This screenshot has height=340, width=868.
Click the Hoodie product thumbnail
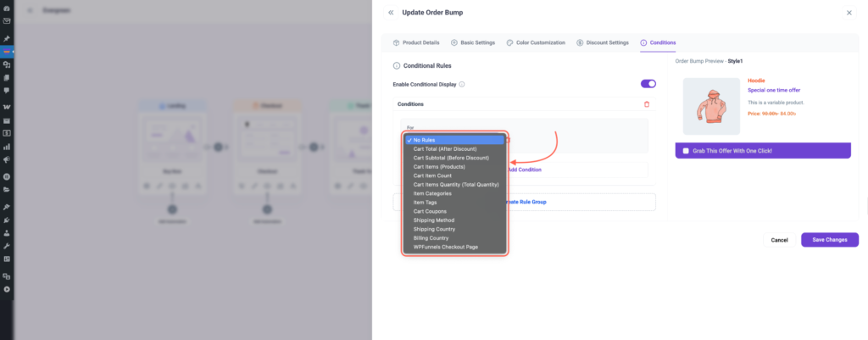pos(711,106)
